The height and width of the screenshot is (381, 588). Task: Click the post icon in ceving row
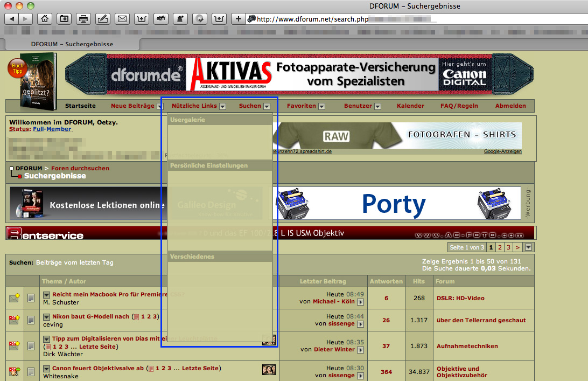[31, 320]
